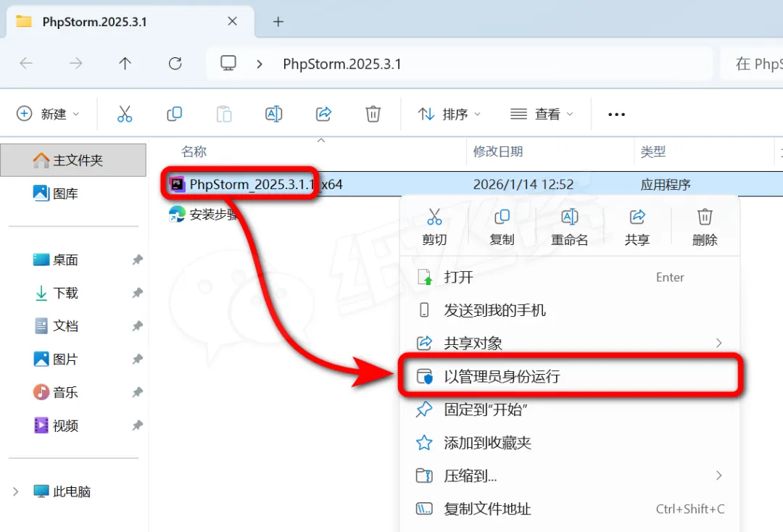Select 复制文件地址 menu entry

569,509
